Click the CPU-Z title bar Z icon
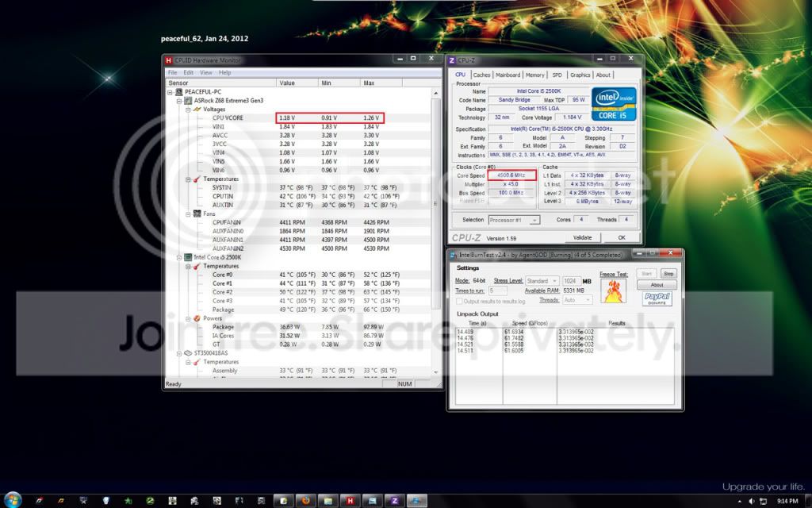The image size is (812, 508). [452, 60]
